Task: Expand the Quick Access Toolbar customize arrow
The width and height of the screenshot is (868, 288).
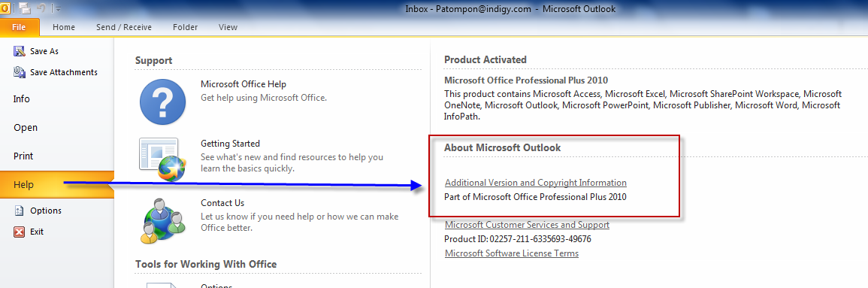Action: 58,9
